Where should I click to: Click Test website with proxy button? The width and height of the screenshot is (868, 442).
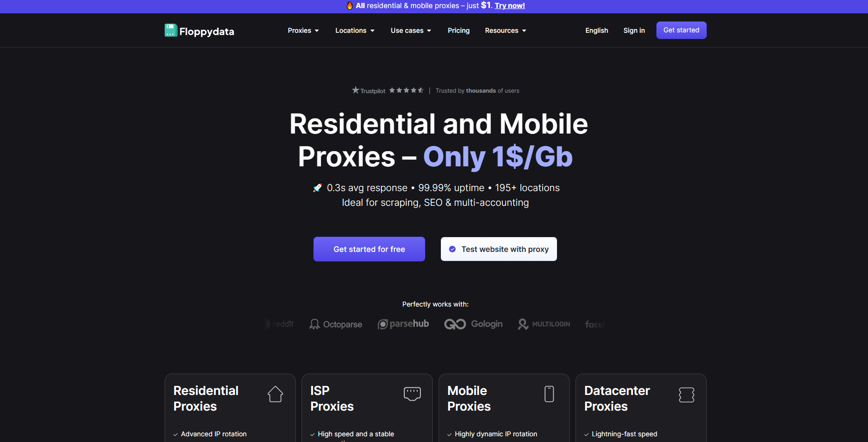tap(499, 249)
